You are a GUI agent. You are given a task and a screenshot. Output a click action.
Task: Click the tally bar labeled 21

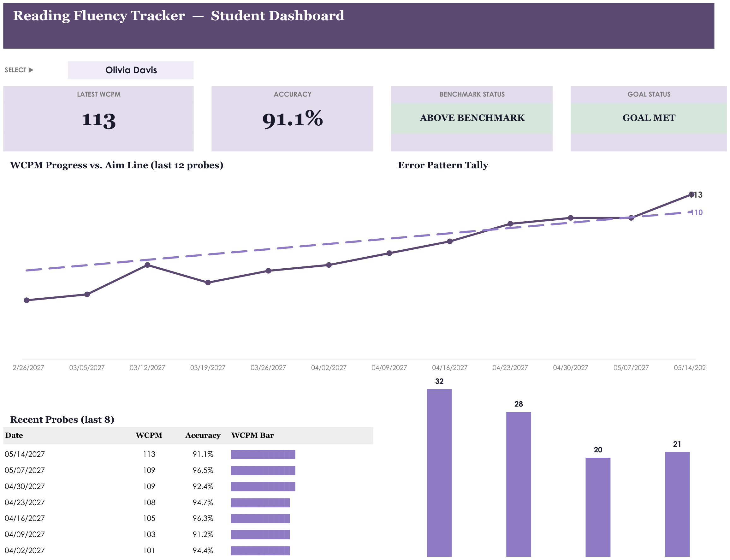click(x=677, y=504)
